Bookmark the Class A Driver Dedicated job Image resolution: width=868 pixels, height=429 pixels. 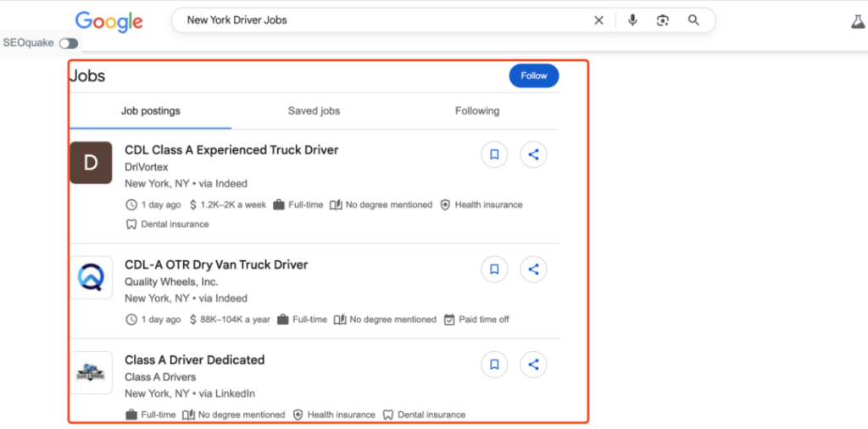click(494, 365)
